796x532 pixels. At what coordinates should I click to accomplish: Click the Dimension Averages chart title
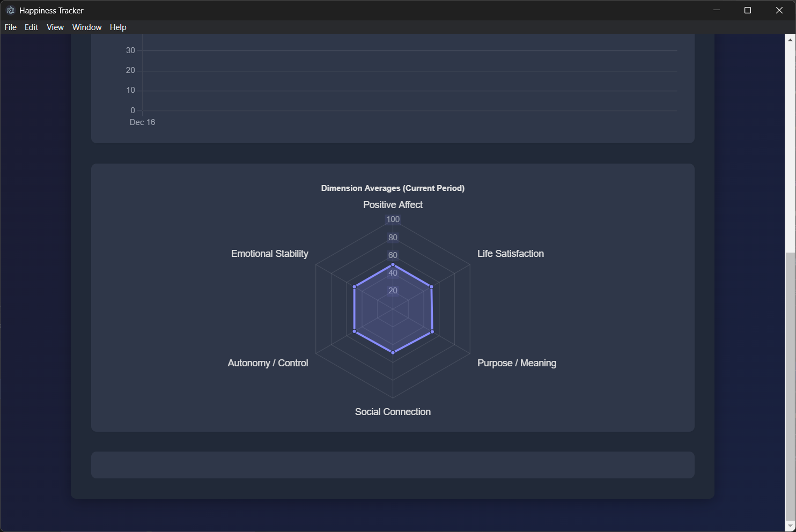pyautogui.click(x=393, y=188)
